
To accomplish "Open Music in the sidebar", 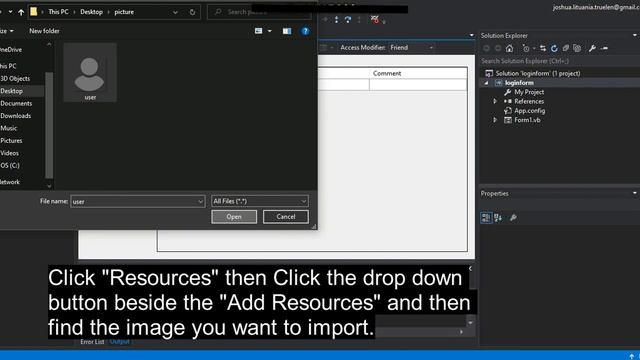I will [9, 128].
